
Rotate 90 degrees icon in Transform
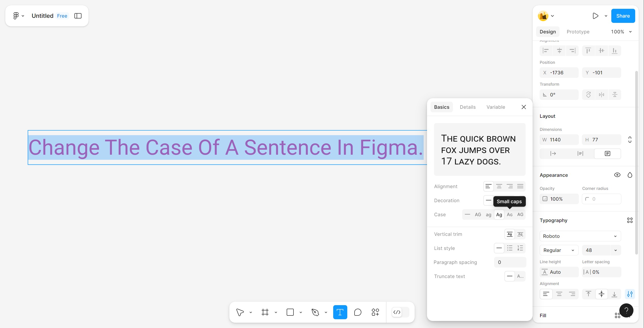[x=588, y=95]
